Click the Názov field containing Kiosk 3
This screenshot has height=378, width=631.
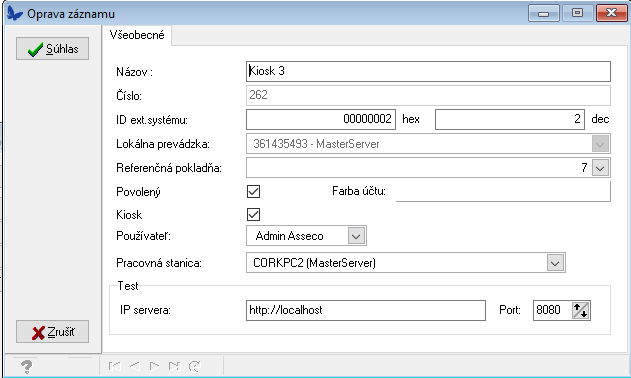pos(428,71)
